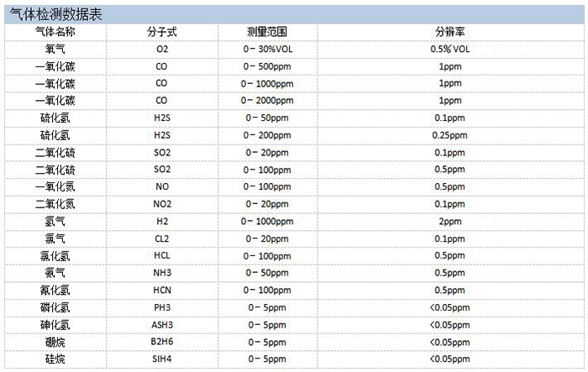Select the PH3 formula cell
588x372 pixels.
(162, 307)
